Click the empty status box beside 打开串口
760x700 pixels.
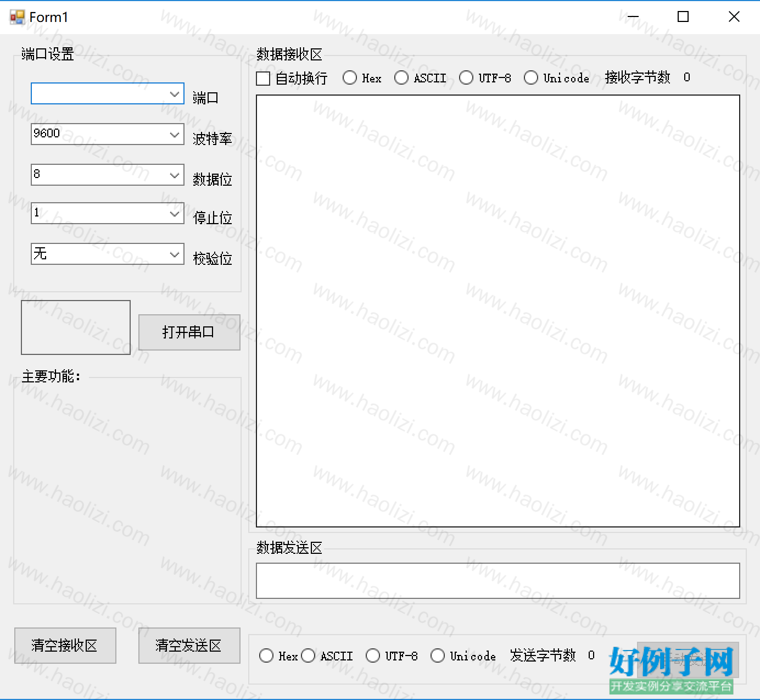pyautogui.click(x=76, y=327)
